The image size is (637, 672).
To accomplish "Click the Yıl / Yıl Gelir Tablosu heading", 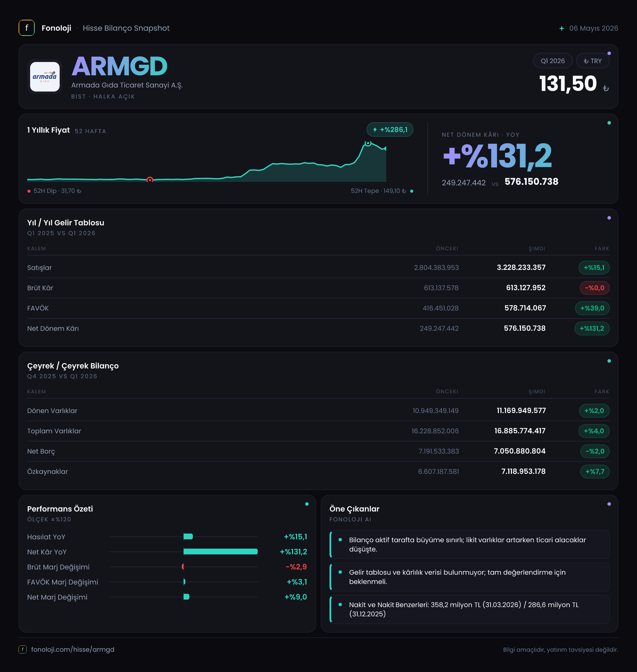I will coord(65,222).
